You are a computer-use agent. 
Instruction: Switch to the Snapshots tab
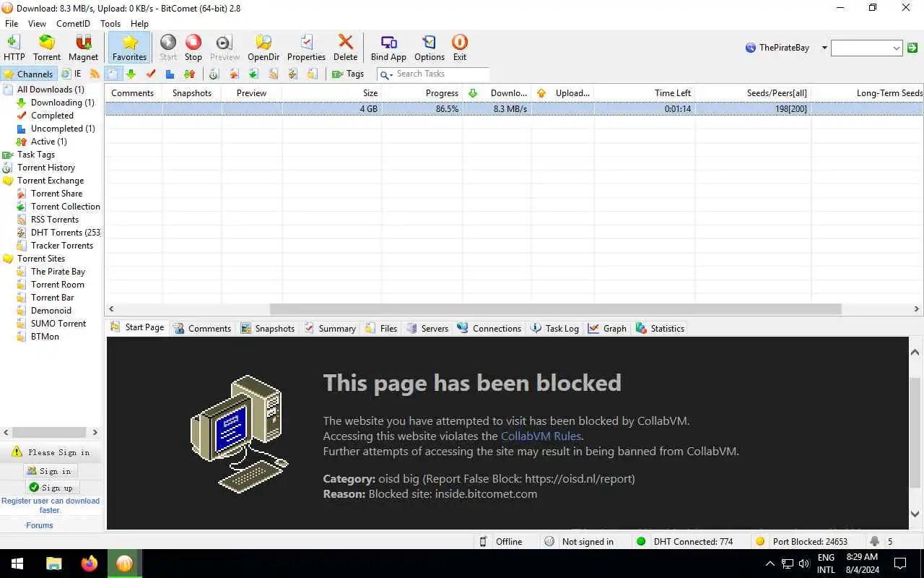pyautogui.click(x=268, y=328)
